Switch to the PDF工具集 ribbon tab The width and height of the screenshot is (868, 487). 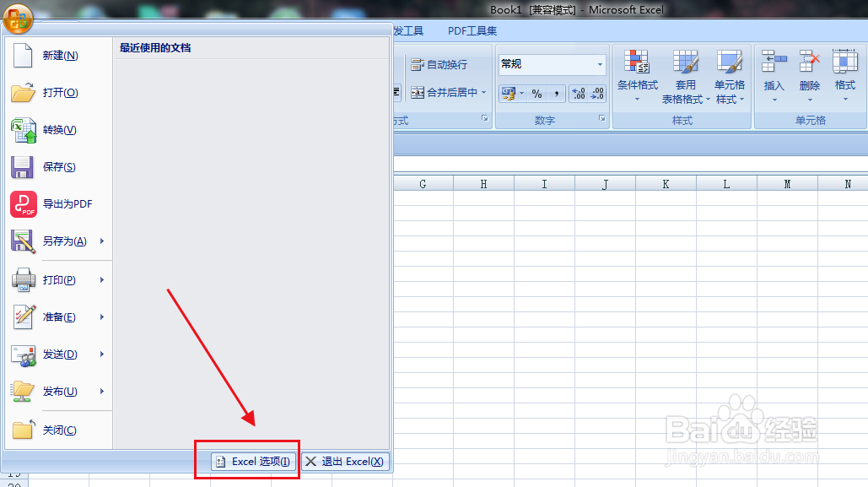472,31
